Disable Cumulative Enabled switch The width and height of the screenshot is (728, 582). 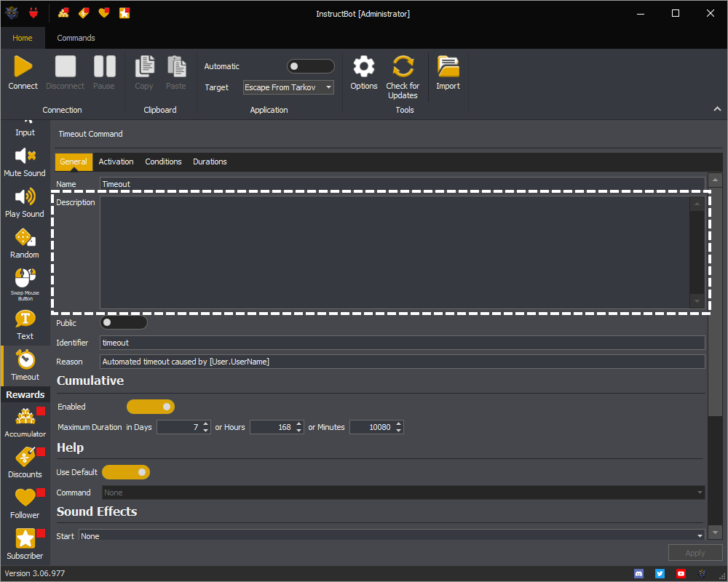151,407
